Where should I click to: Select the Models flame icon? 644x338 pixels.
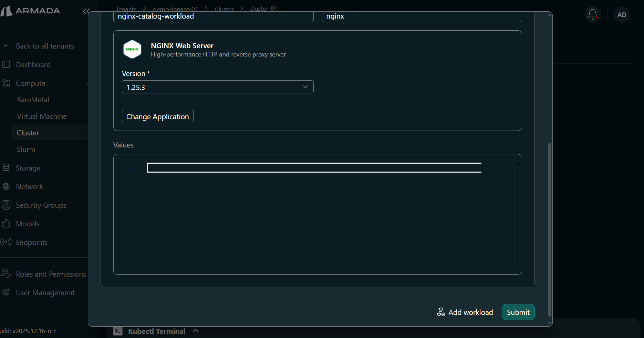tap(6, 224)
